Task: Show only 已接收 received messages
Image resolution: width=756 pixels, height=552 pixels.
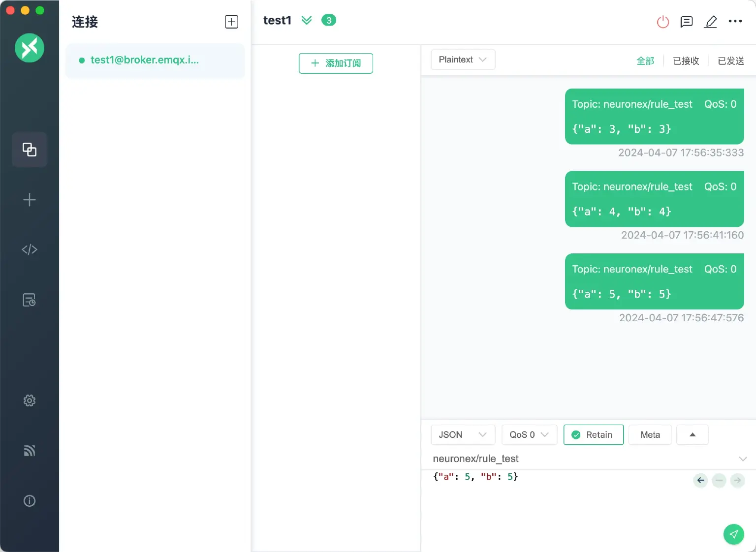Action: [x=686, y=61]
